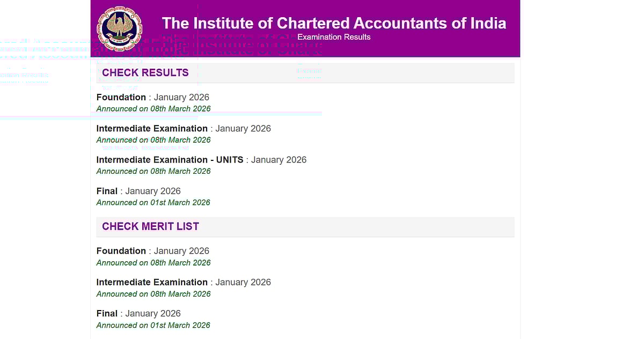Click 01st March date under Final results
Viewport: 644px width, 339px height.
click(x=153, y=203)
